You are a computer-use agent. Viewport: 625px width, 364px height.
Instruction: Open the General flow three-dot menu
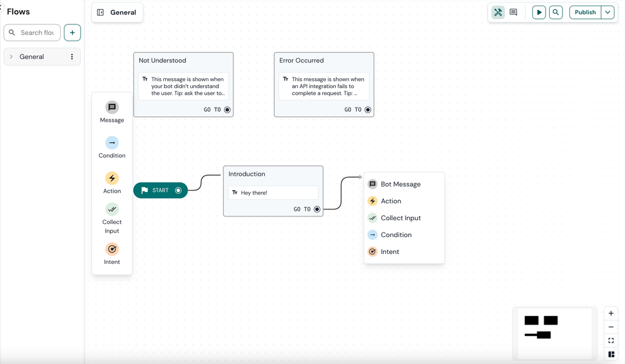pos(72,57)
